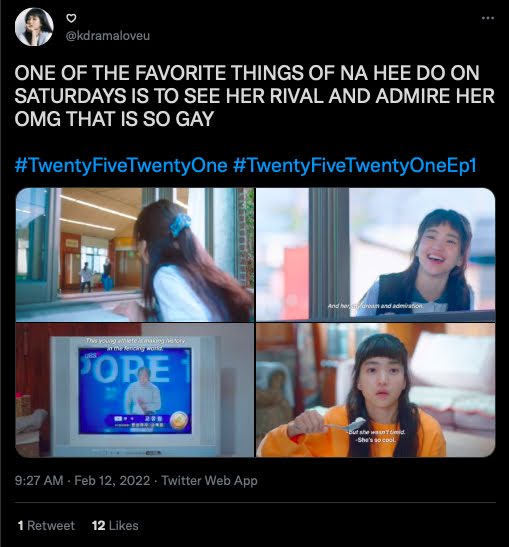Open the three-dot more options menu
This screenshot has width=509, height=547.
[487, 18]
